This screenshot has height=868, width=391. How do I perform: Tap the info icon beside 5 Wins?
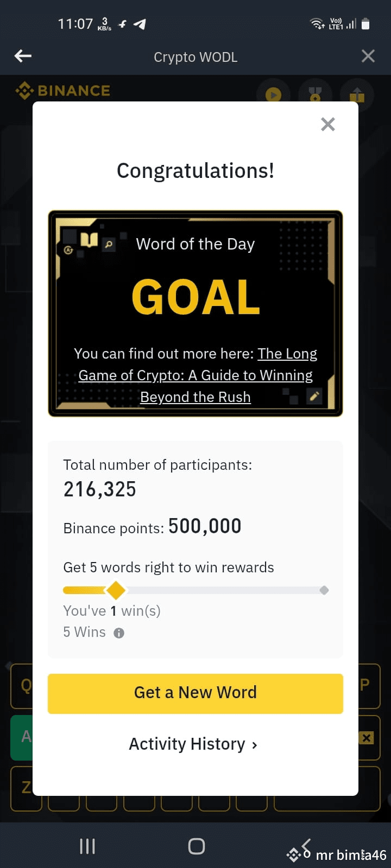(x=119, y=633)
